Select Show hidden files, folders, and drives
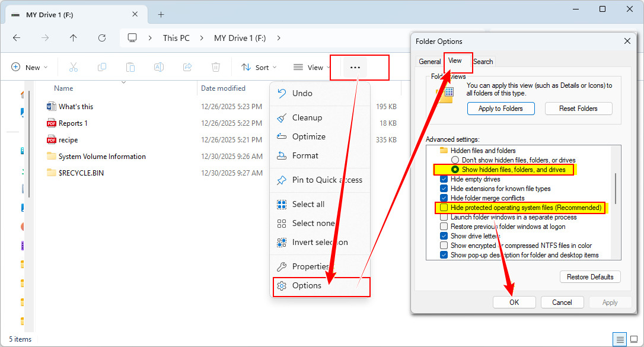 click(x=455, y=170)
